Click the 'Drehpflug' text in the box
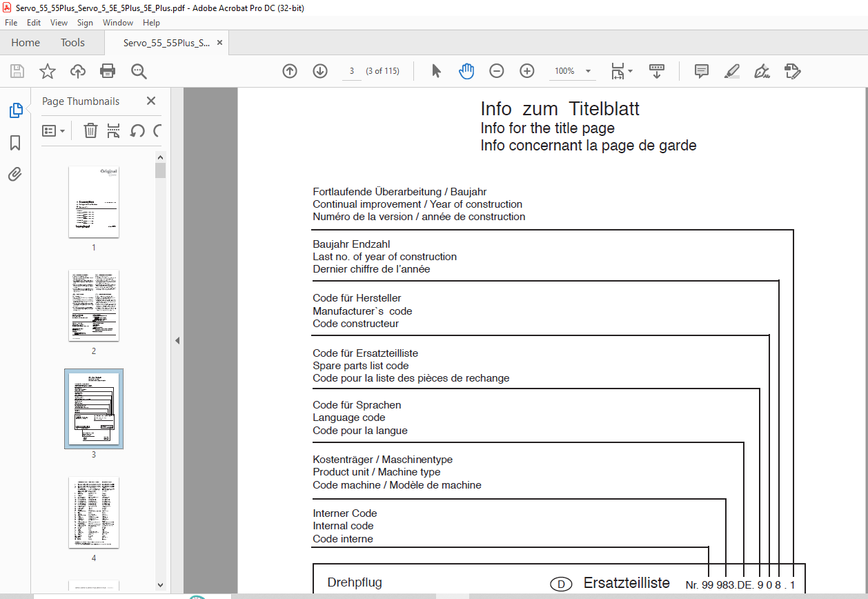The width and height of the screenshot is (868, 599). point(355,582)
